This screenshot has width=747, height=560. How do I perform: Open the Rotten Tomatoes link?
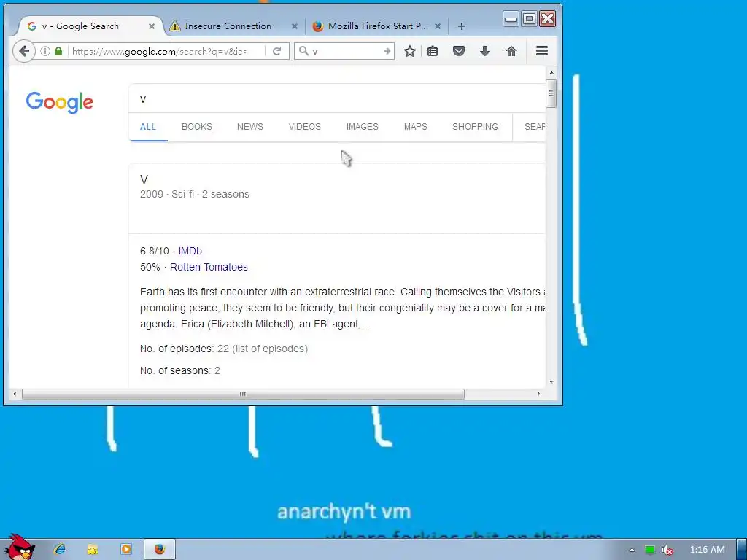coord(209,267)
